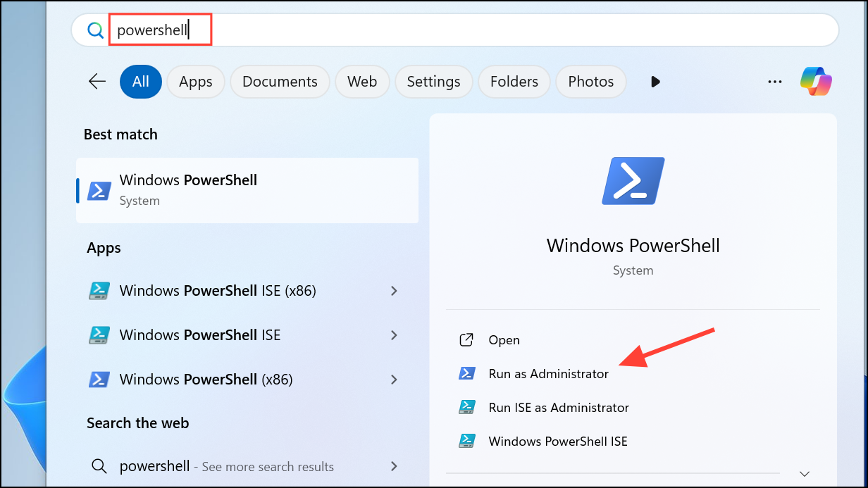Screen dimensions: 868x488
Task: Select the All filter tab
Action: tap(141, 82)
